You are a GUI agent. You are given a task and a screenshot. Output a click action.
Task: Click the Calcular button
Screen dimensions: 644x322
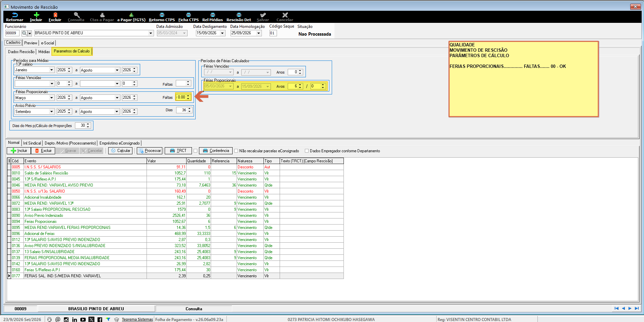point(120,151)
